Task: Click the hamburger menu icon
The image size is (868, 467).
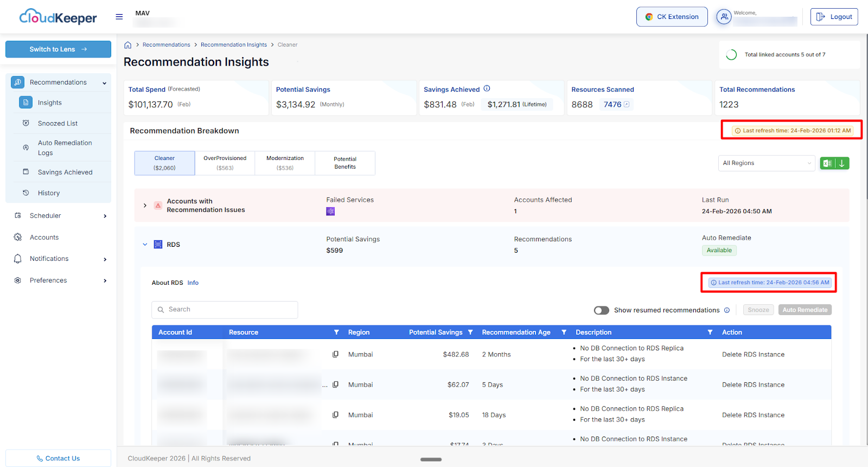Action: click(x=119, y=17)
